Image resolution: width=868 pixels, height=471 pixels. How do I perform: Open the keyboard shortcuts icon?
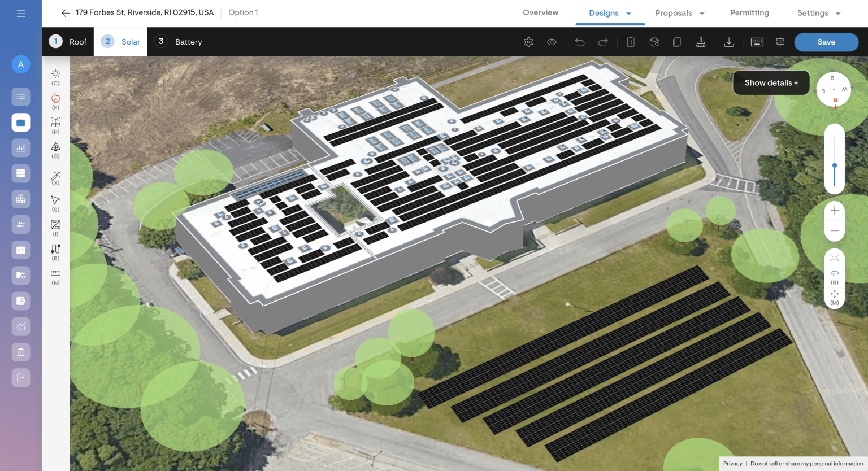[757, 42]
